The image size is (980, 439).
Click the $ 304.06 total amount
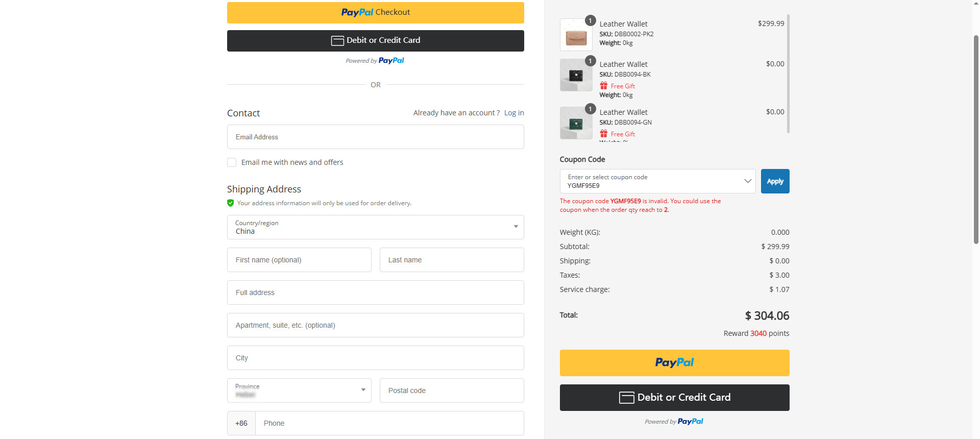pyautogui.click(x=767, y=316)
